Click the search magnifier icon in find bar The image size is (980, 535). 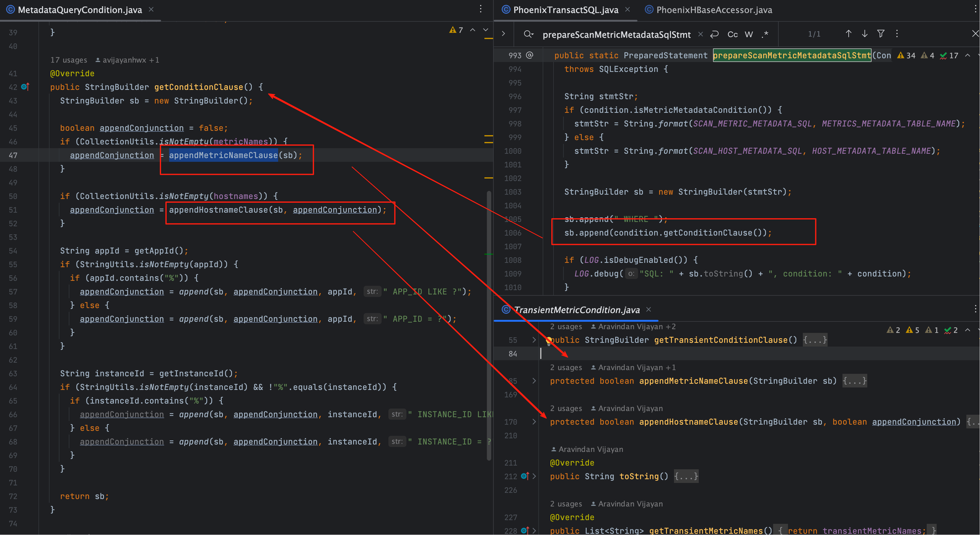(x=528, y=34)
